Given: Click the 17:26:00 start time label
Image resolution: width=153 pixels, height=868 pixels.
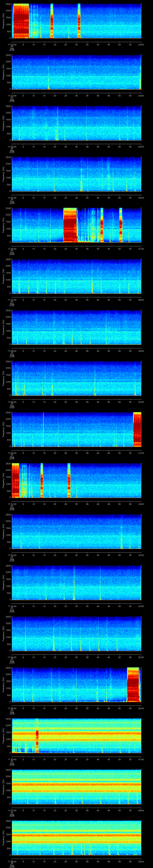Looking at the screenshot, I should (x=12, y=249).
